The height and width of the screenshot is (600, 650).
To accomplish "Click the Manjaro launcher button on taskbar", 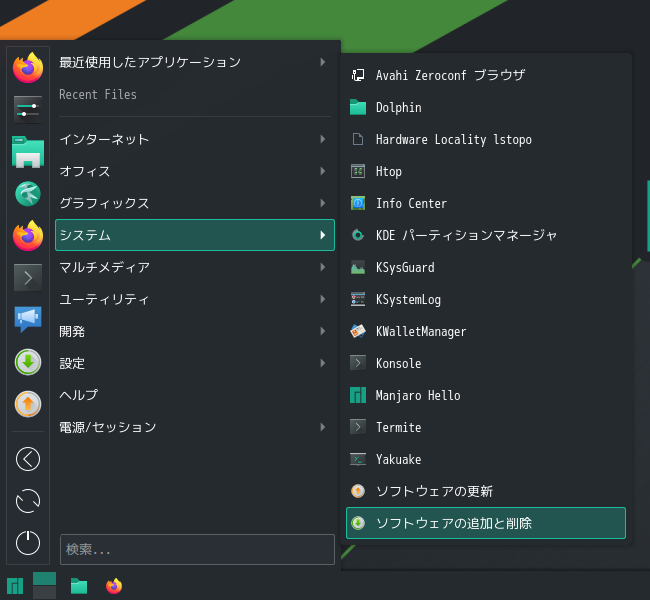I will coord(15,586).
